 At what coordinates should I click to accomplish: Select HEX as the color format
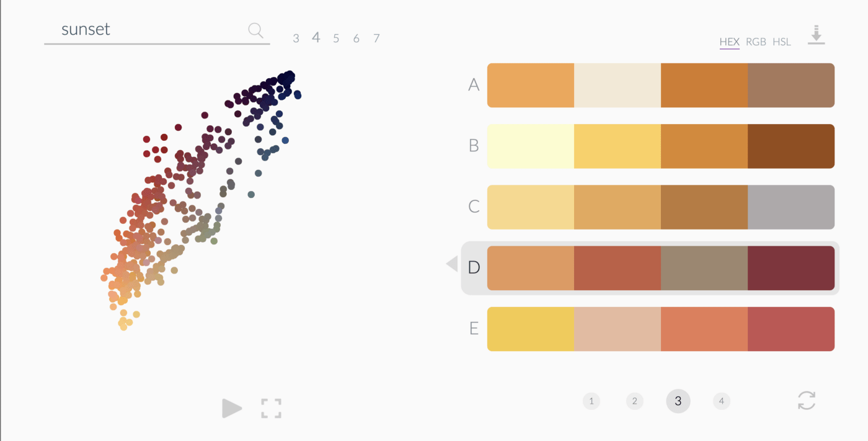click(730, 42)
